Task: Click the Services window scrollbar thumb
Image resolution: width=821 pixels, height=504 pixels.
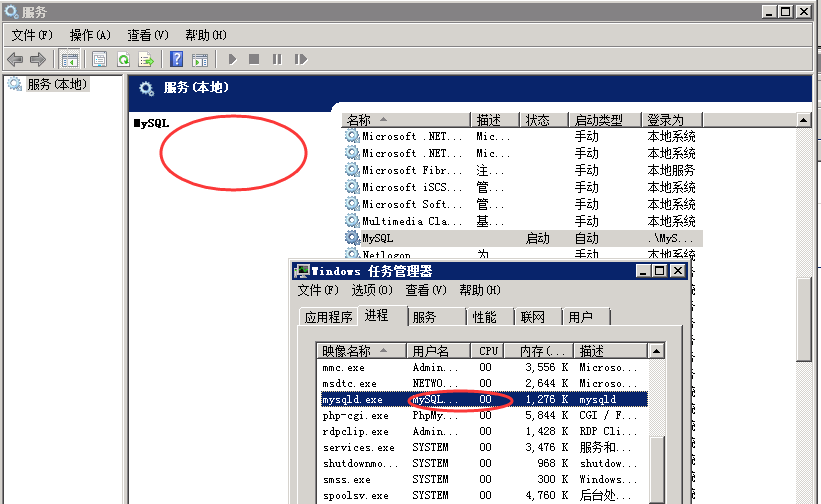Action: point(803,319)
